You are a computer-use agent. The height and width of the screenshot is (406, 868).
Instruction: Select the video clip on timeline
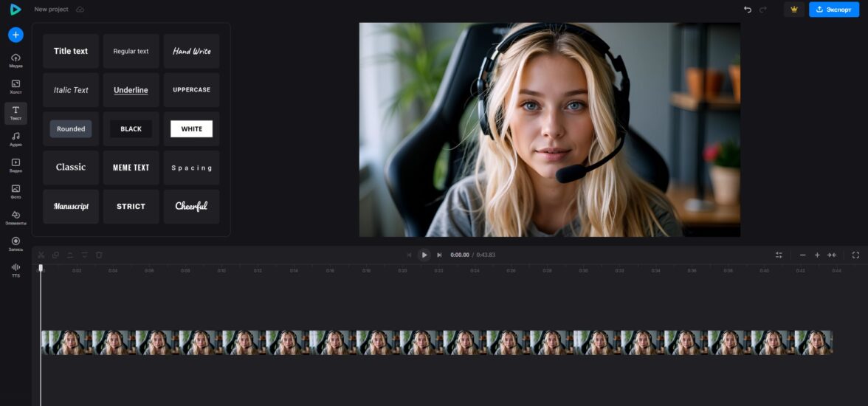435,343
